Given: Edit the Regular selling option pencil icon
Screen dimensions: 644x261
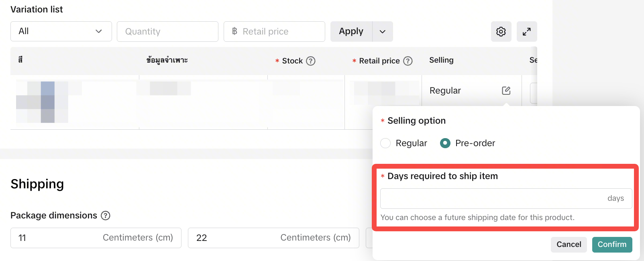Looking at the screenshot, I should [x=506, y=90].
